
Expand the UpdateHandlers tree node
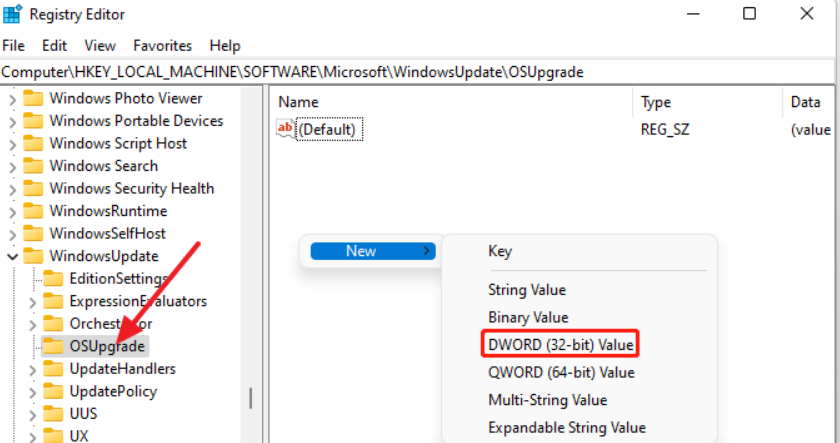pyautogui.click(x=32, y=369)
